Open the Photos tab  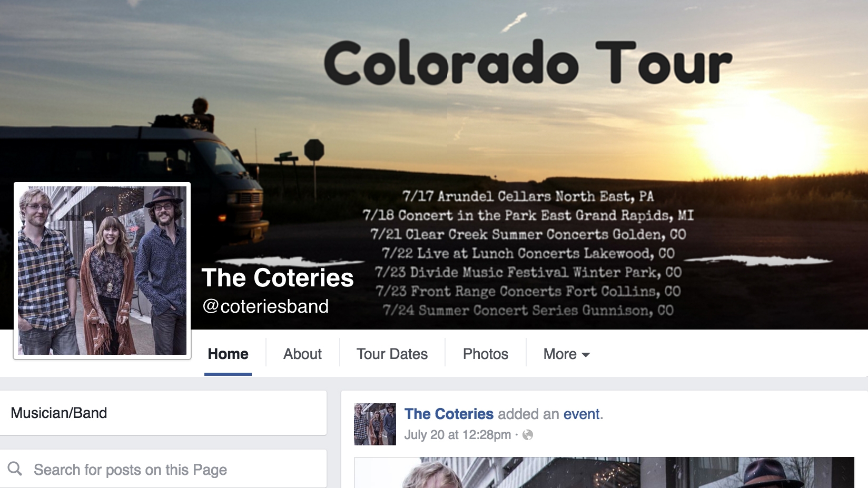pos(485,354)
